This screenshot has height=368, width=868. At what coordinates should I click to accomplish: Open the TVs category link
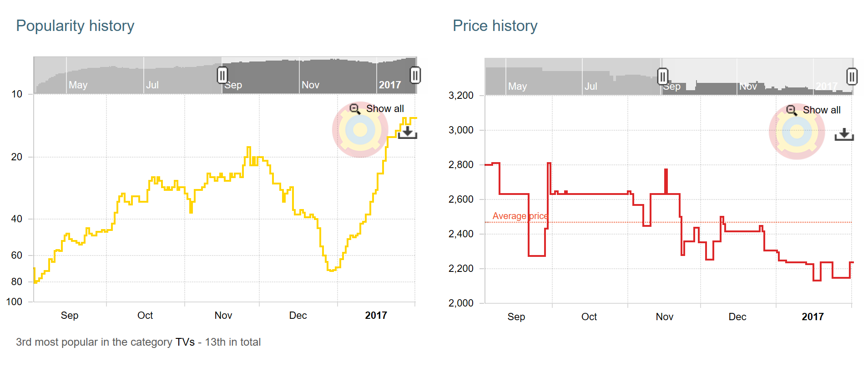point(185,342)
